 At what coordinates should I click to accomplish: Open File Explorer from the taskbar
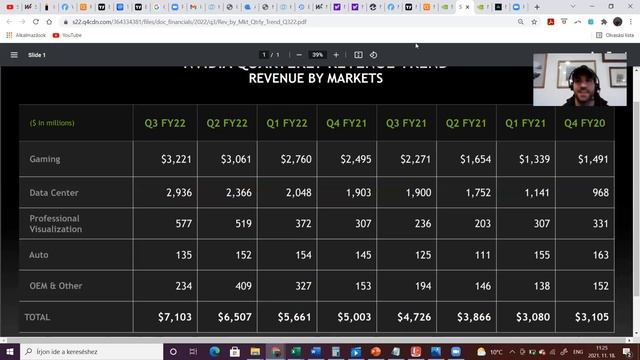[255, 351]
